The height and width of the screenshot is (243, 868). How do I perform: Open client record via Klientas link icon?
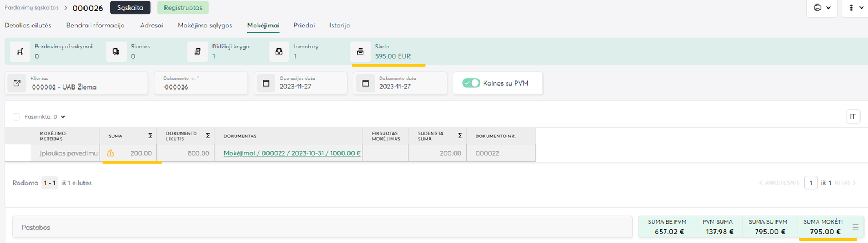point(17,83)
